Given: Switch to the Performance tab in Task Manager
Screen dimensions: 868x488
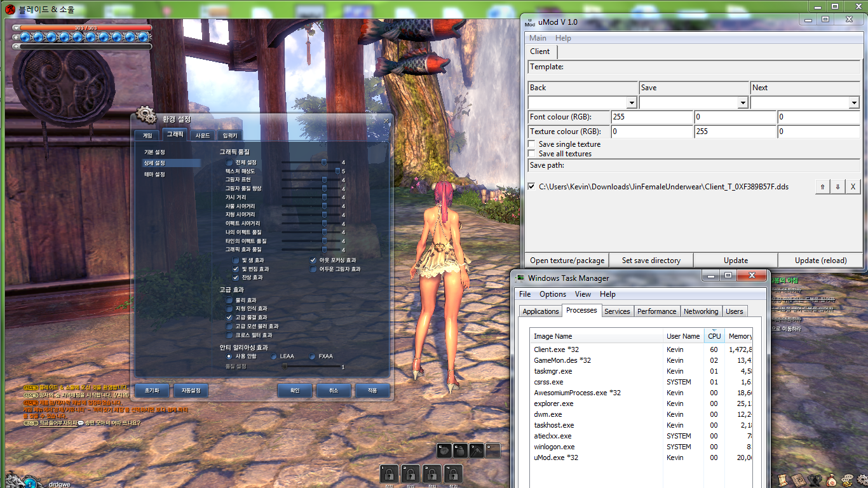Looking at the screenshot, I should pos(656,311).
